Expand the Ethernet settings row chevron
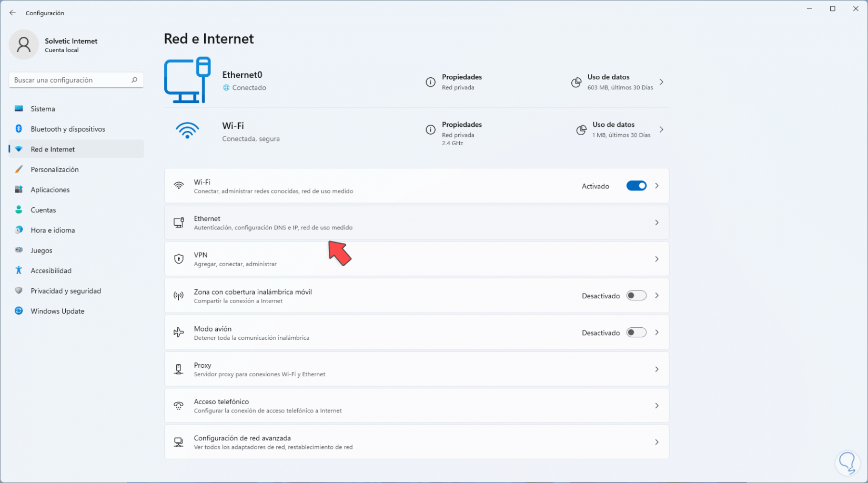The height and width of the screenshot is (483, 868). click(657, 223)
